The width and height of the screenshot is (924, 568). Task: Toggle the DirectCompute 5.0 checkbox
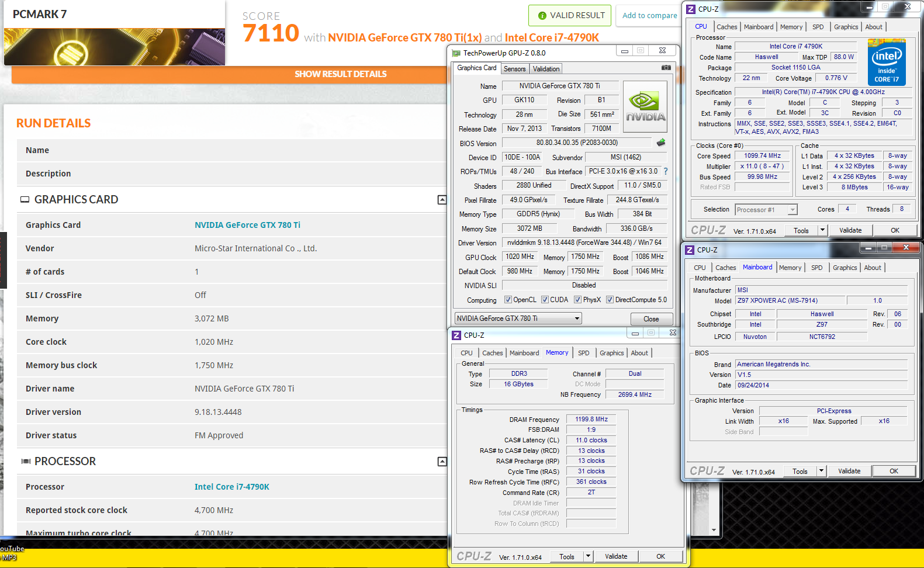(610, 300)
